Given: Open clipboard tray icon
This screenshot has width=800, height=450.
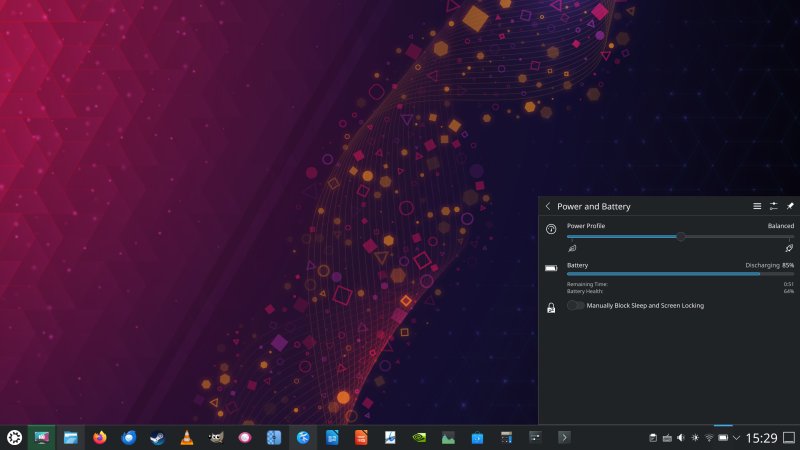Looking at the screenshot, I should pyautogui.click(x=653, y=438).
